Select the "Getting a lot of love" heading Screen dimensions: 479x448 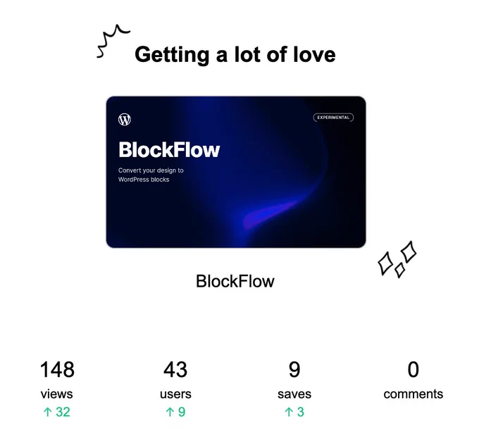[x=235, y=55]
